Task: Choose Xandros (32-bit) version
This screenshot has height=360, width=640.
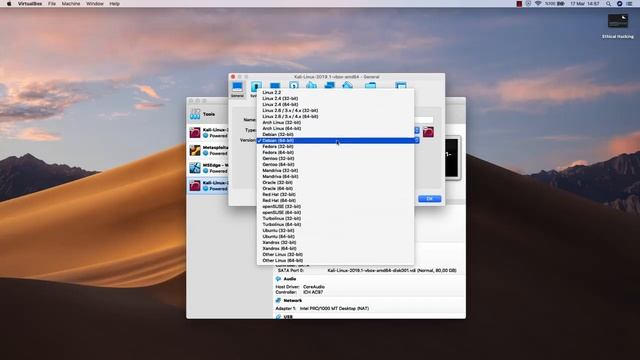Action: click(336, 242)
